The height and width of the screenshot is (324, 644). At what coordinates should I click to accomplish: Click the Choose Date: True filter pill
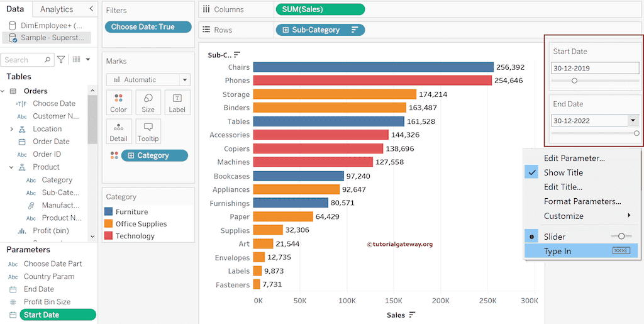[x=148, y=27]
